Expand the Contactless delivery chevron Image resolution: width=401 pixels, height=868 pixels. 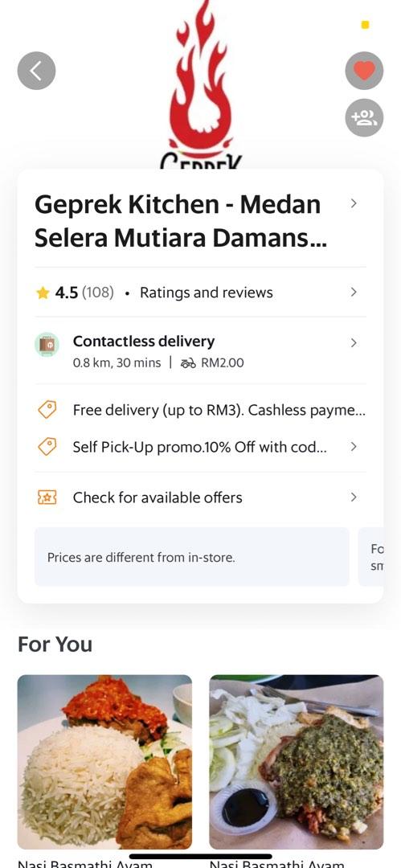coord(354,342)
